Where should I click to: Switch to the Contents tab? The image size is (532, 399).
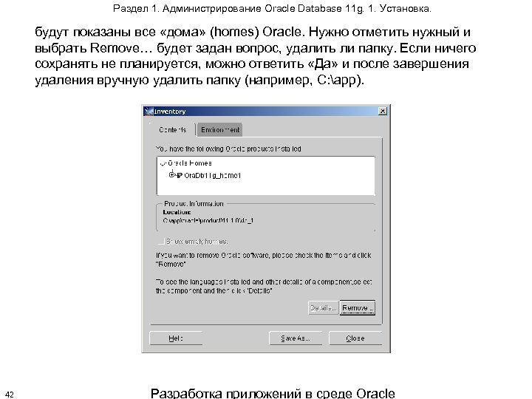tap(173, 130)
